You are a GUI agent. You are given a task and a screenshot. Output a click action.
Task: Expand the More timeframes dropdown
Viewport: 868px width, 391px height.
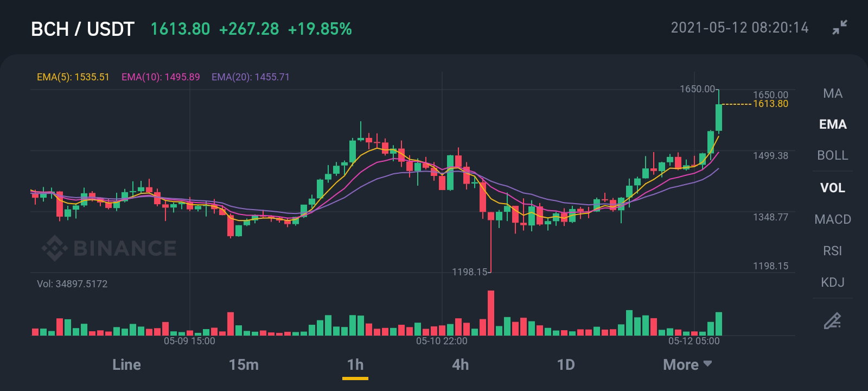click(687, 365)
